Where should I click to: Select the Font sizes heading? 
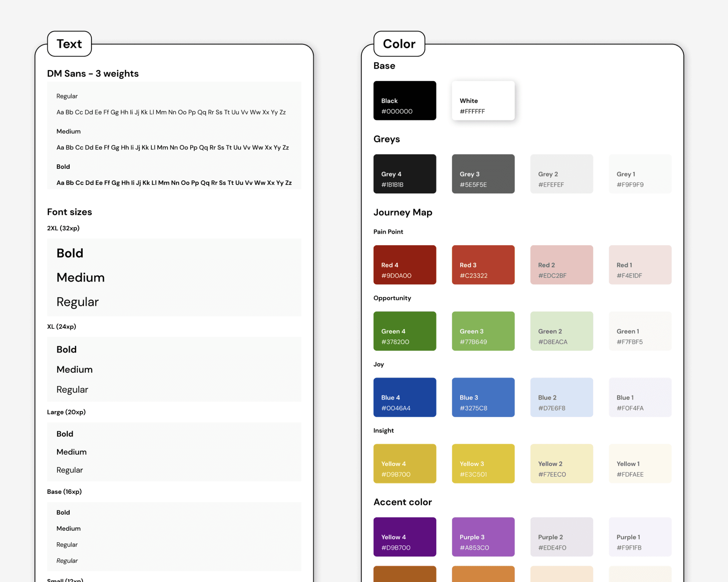point(69,212)
